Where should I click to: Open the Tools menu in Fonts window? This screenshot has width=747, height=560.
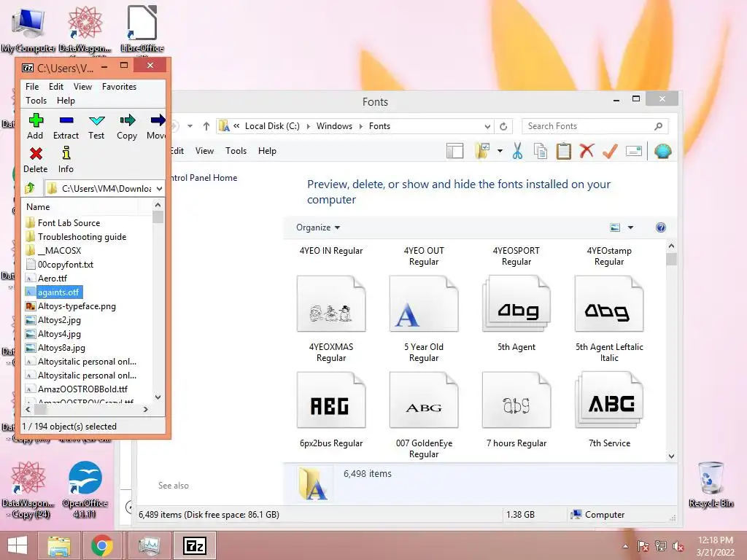coord(236,151)
